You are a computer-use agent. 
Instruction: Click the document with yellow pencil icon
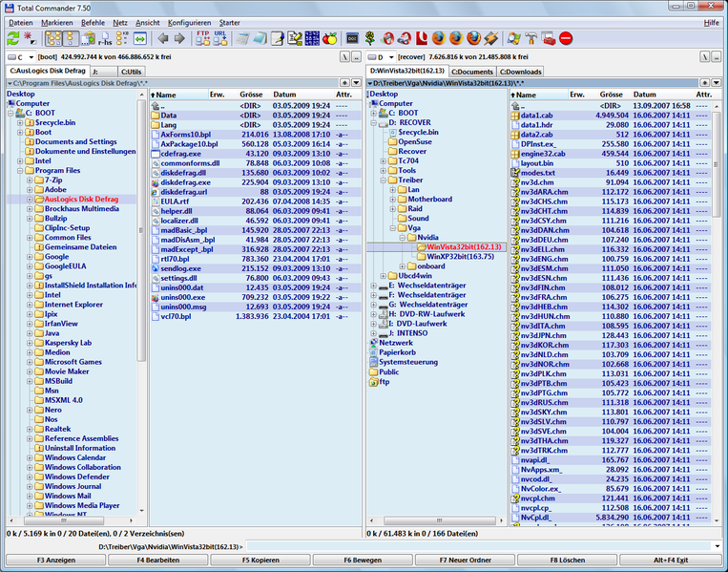click(295, 38)
